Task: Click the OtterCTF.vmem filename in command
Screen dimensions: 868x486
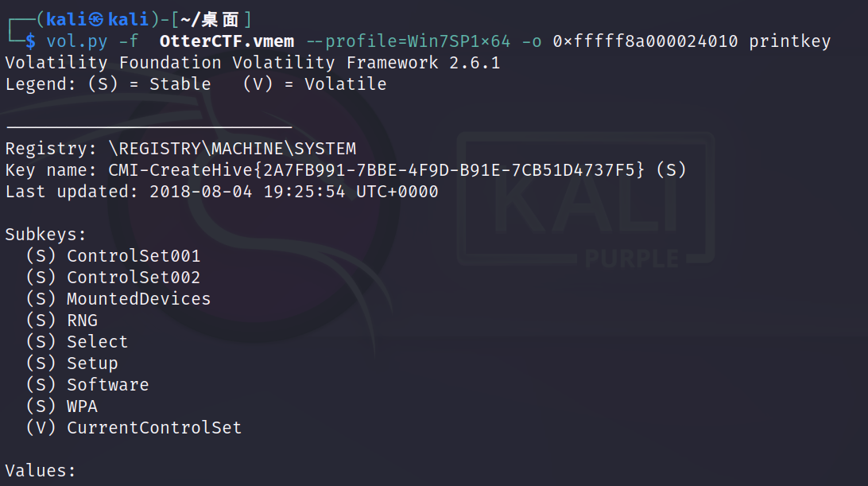Action: coord(226,41)
